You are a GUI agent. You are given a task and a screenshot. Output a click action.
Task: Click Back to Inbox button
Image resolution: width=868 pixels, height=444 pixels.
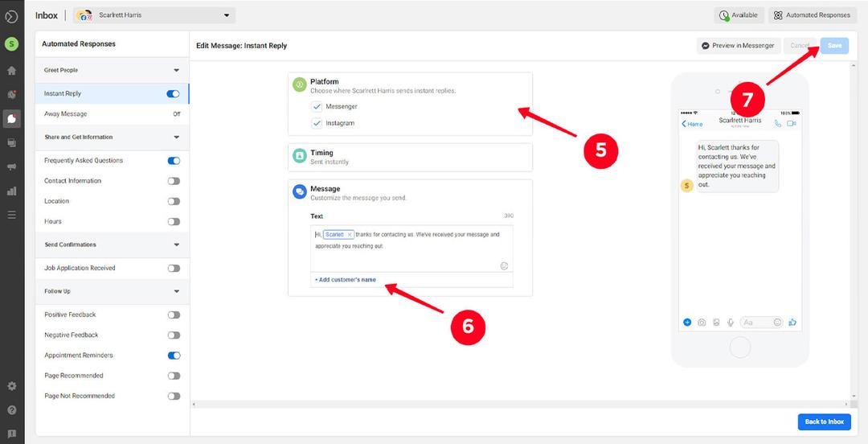[x=825, y=421]
